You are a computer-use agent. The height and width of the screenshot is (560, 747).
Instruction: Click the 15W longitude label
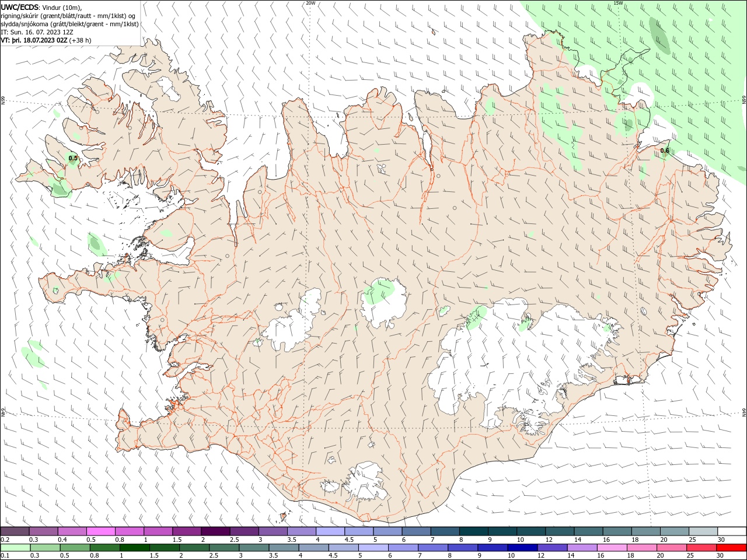[x=619, y=3]
